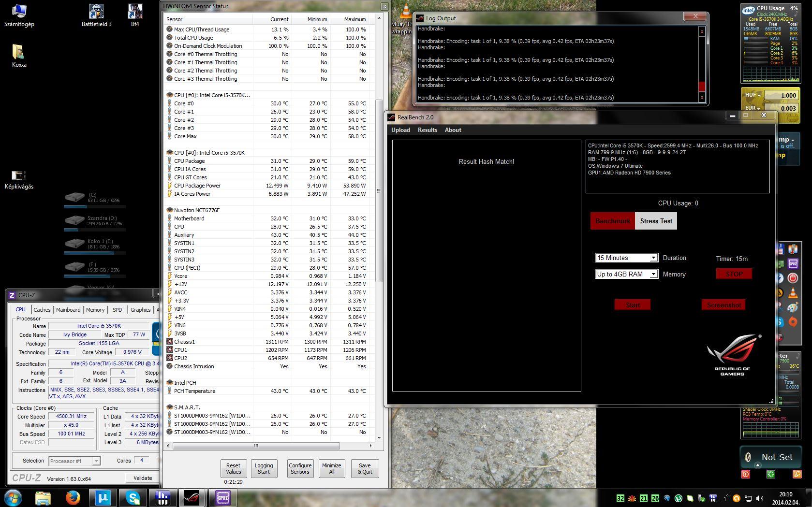Image resolution: width=812 pixels, height=507 pixels.
Task: Switch to ROG RealBench taskbar button
Action: (192, 498)
